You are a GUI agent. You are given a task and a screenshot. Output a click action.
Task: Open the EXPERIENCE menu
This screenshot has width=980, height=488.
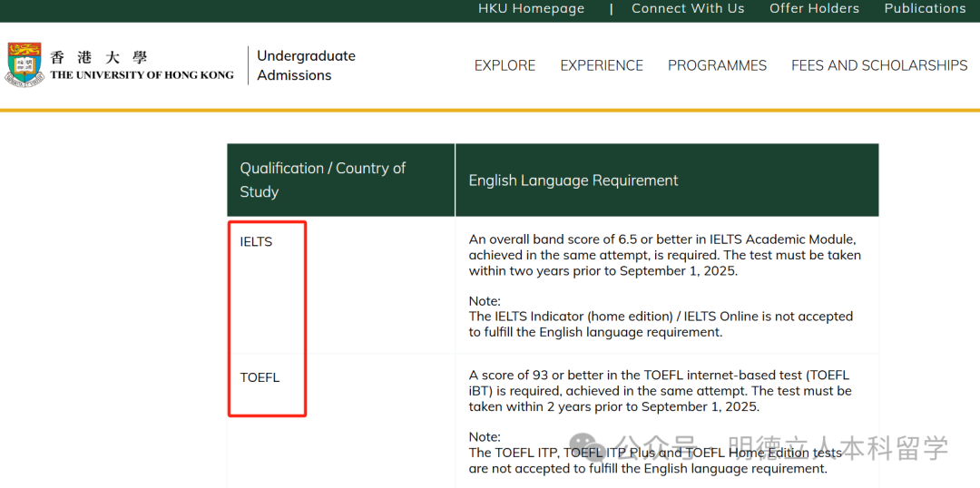(602, 65)
